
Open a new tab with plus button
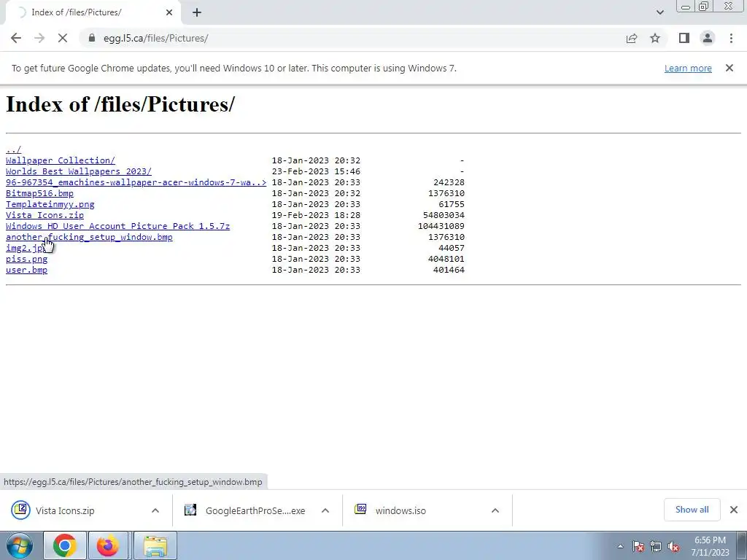coord(197,12)
